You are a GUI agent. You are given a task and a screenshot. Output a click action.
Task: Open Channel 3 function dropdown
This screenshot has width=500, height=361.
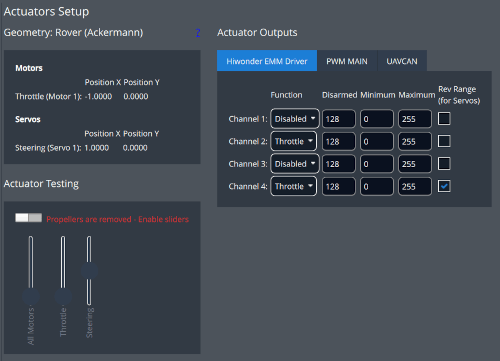coord(295,164)
